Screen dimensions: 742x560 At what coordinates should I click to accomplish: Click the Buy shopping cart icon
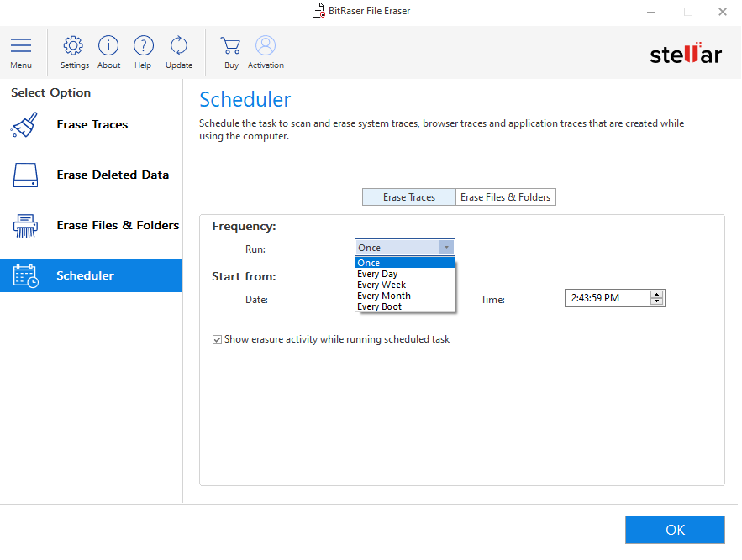[x=230, y=46]
